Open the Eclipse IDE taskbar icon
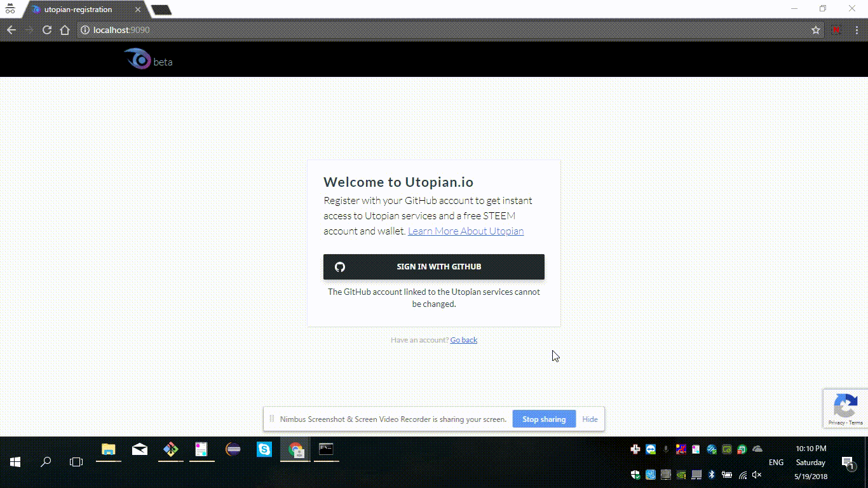The image size is (868, 488). 233,450
